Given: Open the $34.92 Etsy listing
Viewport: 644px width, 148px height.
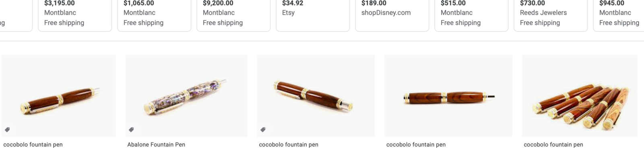Looking at the screenshot, I should 313,15.
